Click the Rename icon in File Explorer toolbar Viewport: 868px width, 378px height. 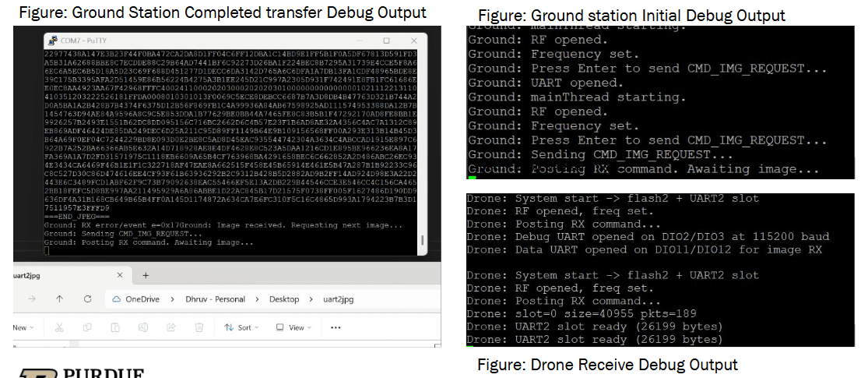coord(142,327)
